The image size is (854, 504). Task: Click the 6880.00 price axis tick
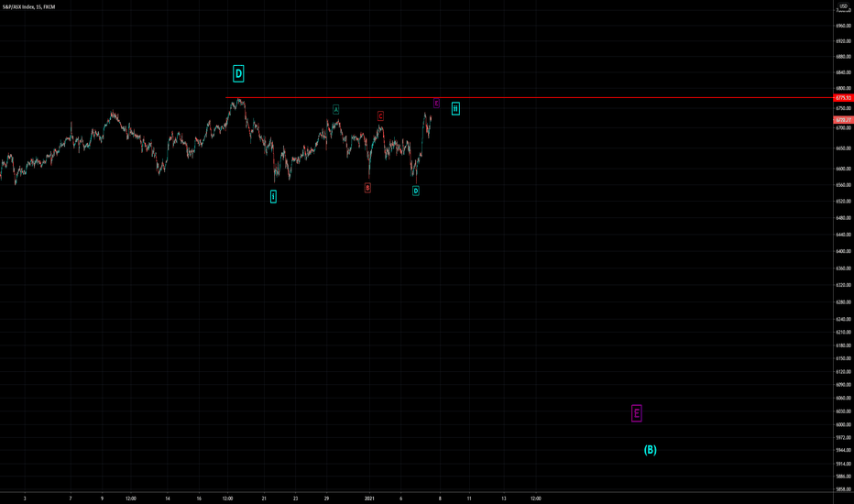843,57
